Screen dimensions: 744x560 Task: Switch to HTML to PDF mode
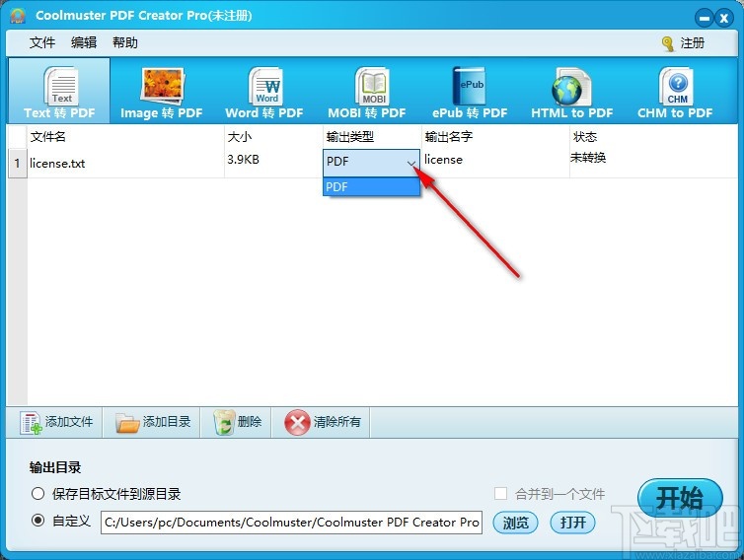point(571,91)
